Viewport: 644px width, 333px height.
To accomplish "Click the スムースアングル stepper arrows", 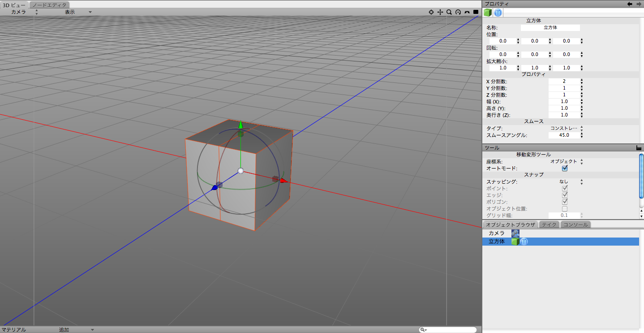I will click(x=582, y=135).
